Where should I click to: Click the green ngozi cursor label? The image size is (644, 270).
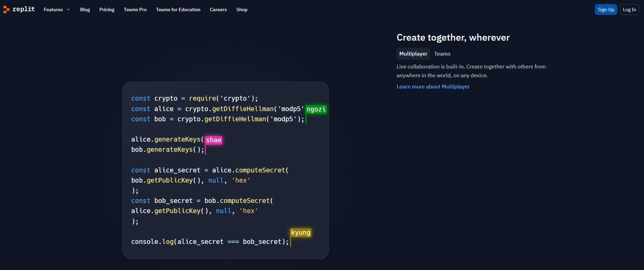click(x=316, y=109)
